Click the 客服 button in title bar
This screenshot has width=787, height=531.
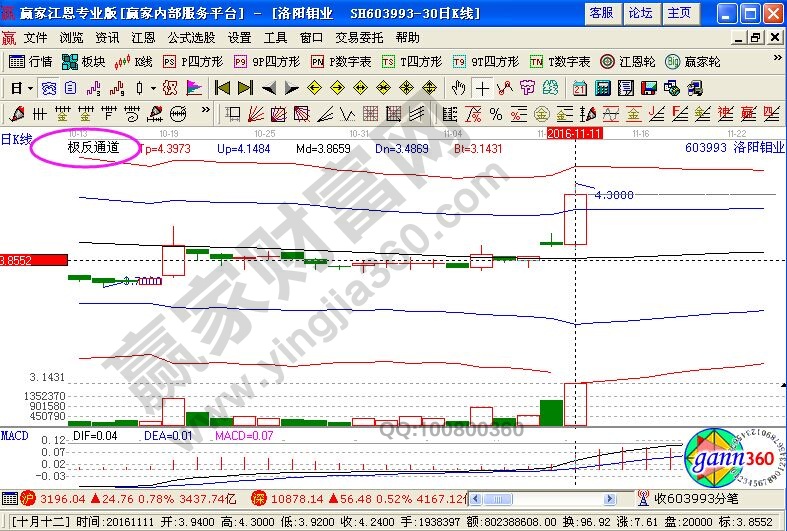pyautogui.click(x=601, y=13)
